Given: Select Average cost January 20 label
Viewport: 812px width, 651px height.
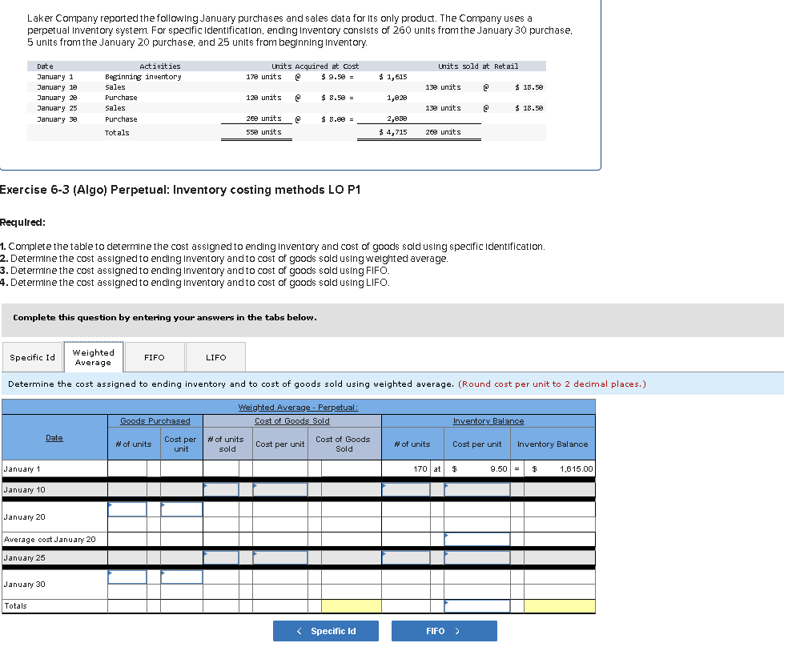Looking at the screenshot, I should click(x=50, y=539).
